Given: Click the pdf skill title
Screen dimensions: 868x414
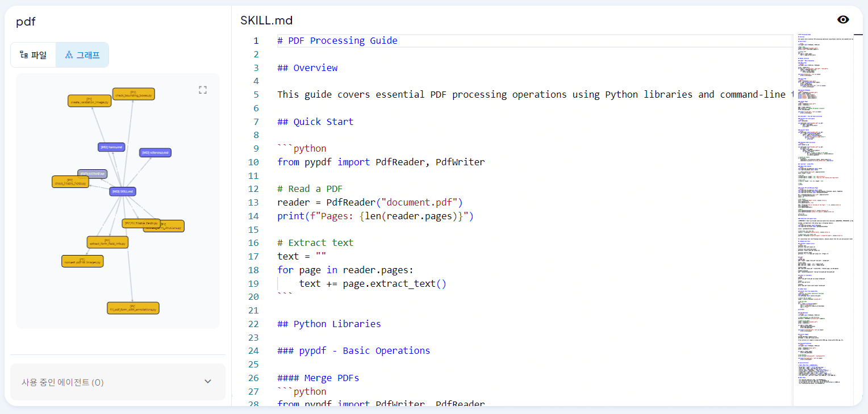Looking at the screenshot, I should (x=26, y=22).
